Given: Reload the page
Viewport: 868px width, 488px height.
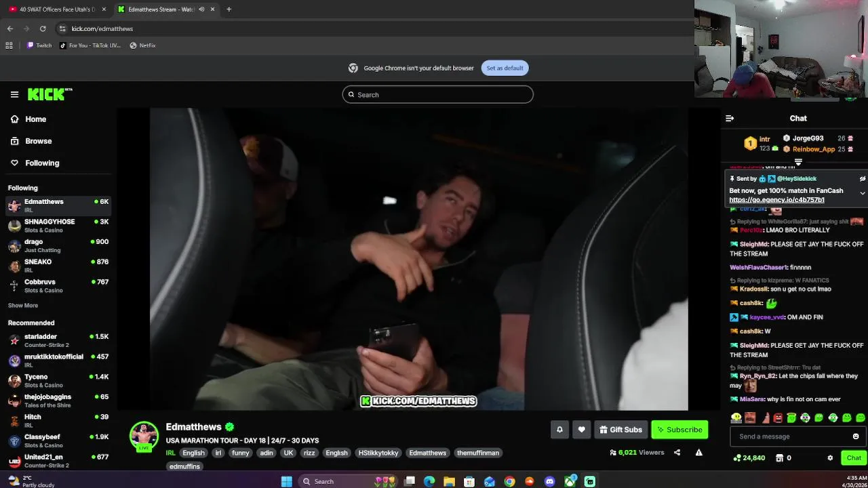Looking at the screenshot, I should click(43, 28).
